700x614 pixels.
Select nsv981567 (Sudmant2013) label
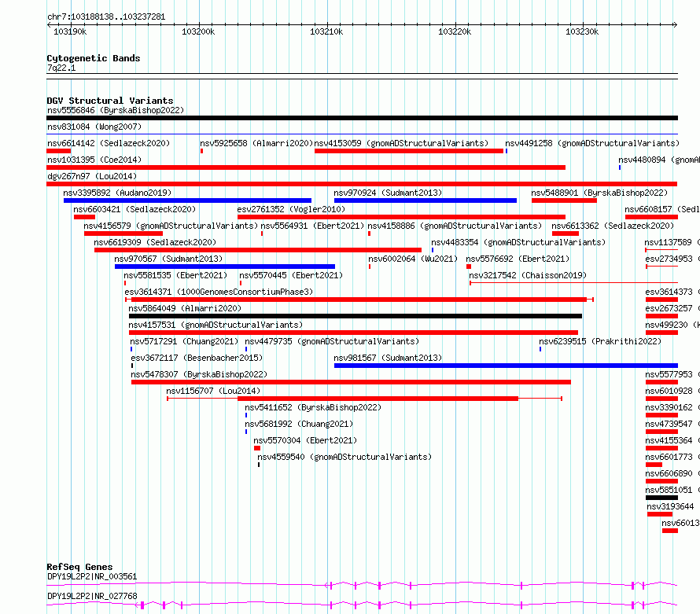[x=388, y=358]
